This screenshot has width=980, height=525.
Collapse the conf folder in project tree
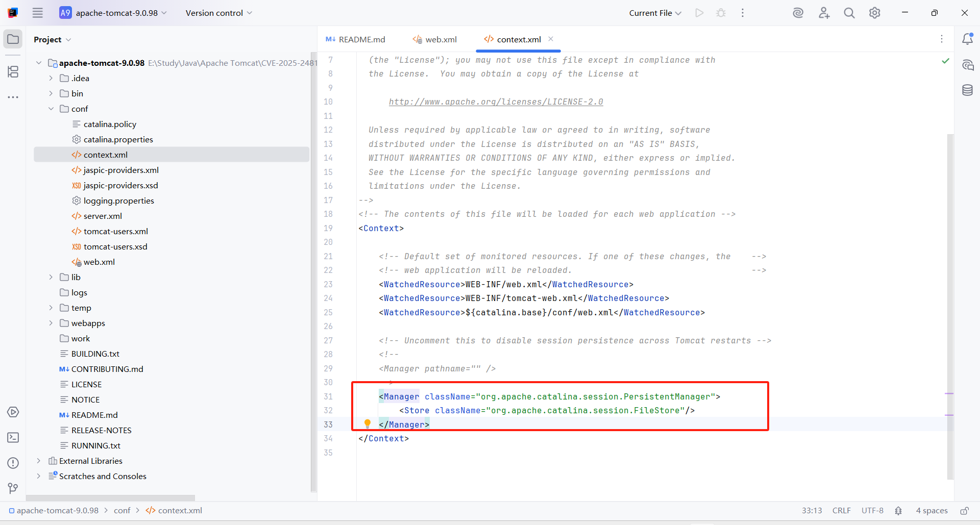tap(51, 109)
